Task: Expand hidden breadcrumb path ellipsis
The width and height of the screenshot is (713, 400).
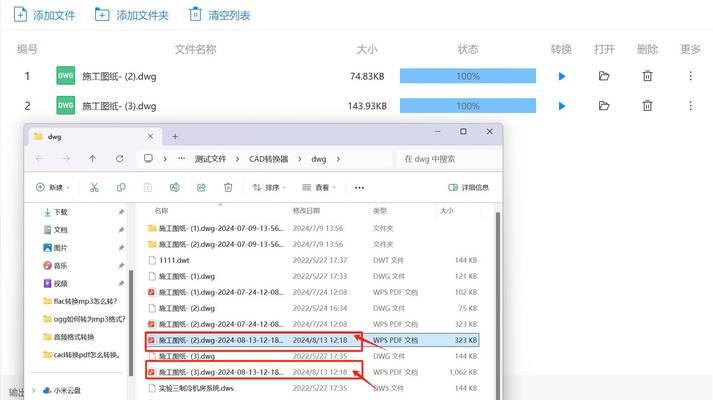Action: (181, 159)
